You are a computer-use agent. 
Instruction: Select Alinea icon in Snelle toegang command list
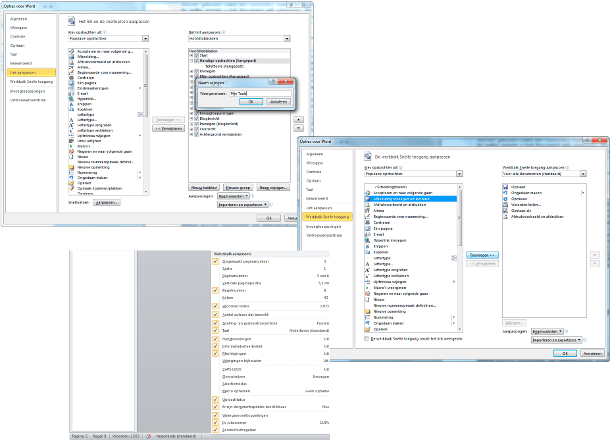pyautogui.click(x=367, y=211)
